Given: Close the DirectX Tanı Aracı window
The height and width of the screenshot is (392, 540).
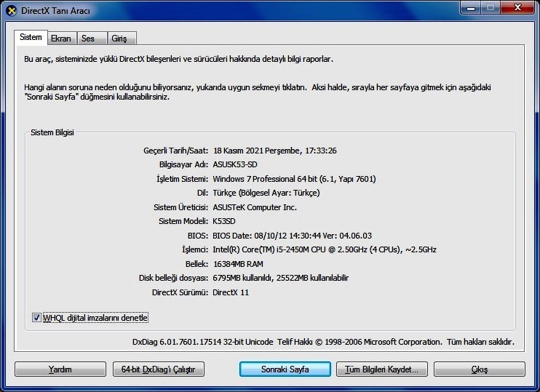Looking at the screenshot, I should [517, 7].
